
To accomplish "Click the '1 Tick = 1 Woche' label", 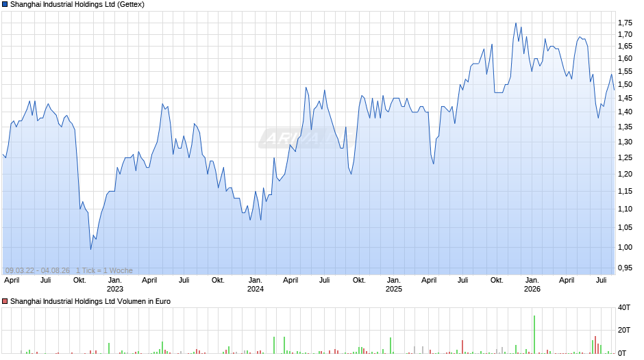I will click(104, 270).
